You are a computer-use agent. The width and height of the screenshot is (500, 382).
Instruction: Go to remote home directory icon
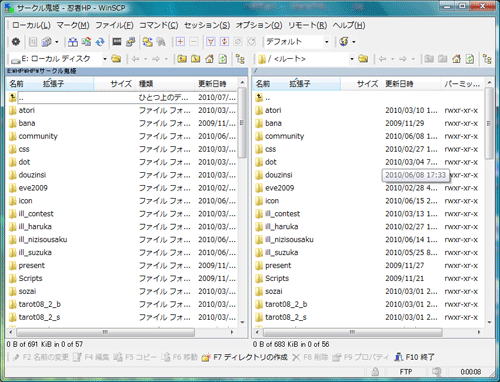point(456,59)
